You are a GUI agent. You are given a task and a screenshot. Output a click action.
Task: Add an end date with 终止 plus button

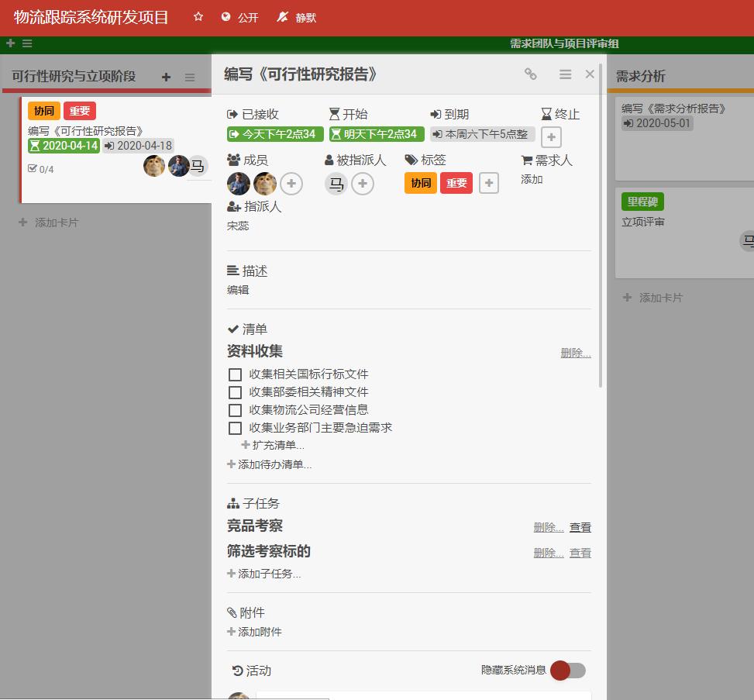[551, 137]
